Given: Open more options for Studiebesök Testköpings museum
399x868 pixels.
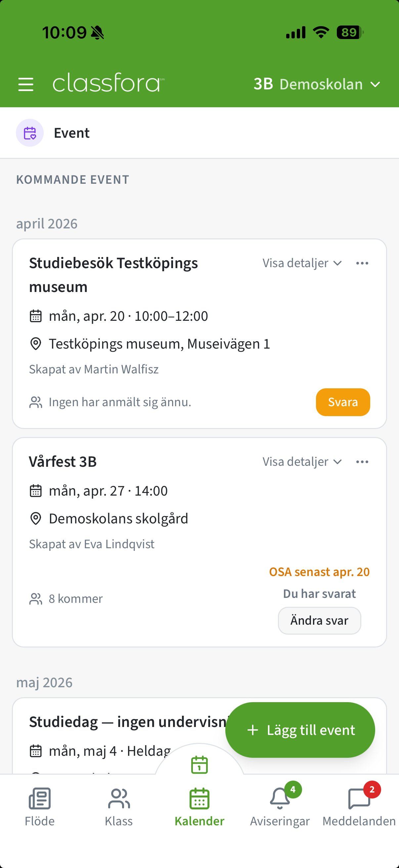Looking at the screenshot, I should (x=362, y=263).
